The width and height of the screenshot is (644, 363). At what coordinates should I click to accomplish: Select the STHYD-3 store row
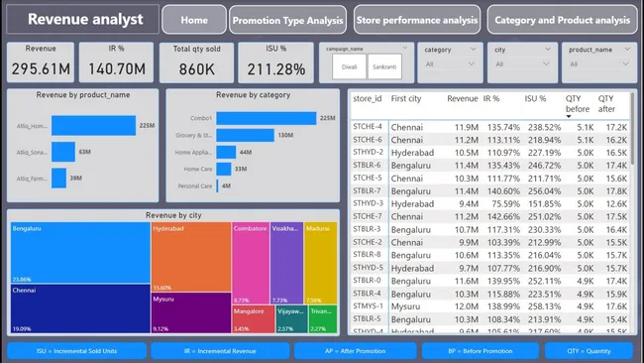pos(490,204)
